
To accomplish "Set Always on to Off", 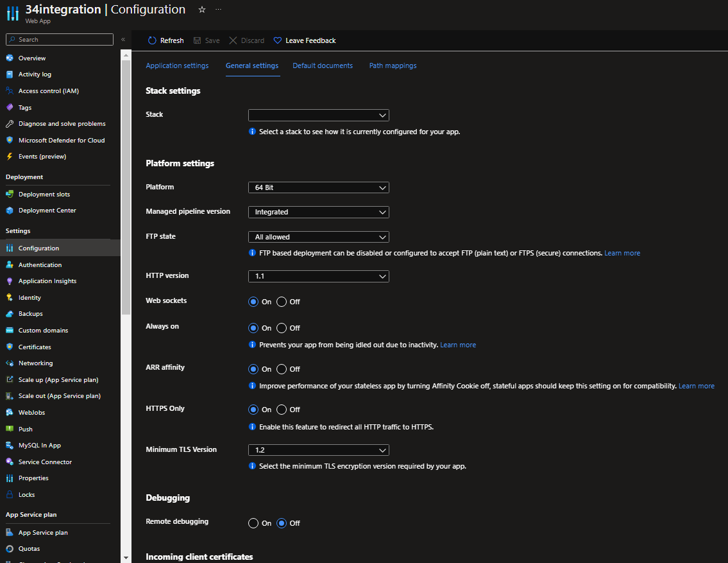I will coord(282,328).
